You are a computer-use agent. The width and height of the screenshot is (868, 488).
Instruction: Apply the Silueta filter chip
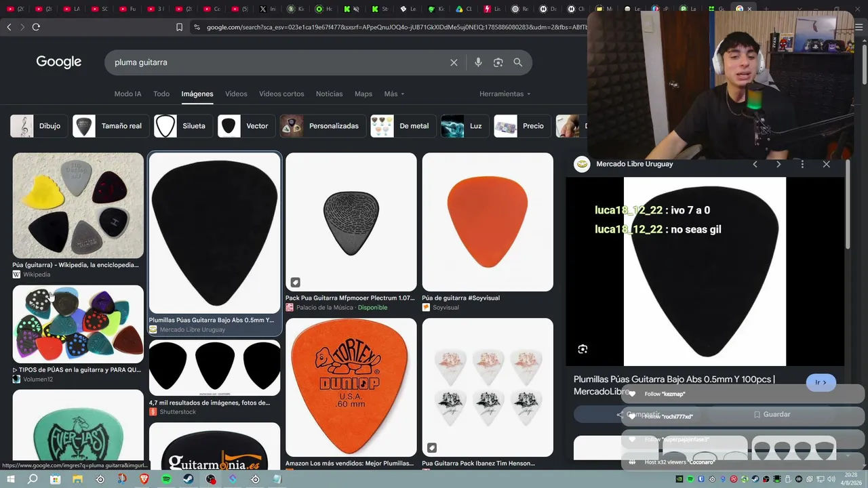point(182,126)
